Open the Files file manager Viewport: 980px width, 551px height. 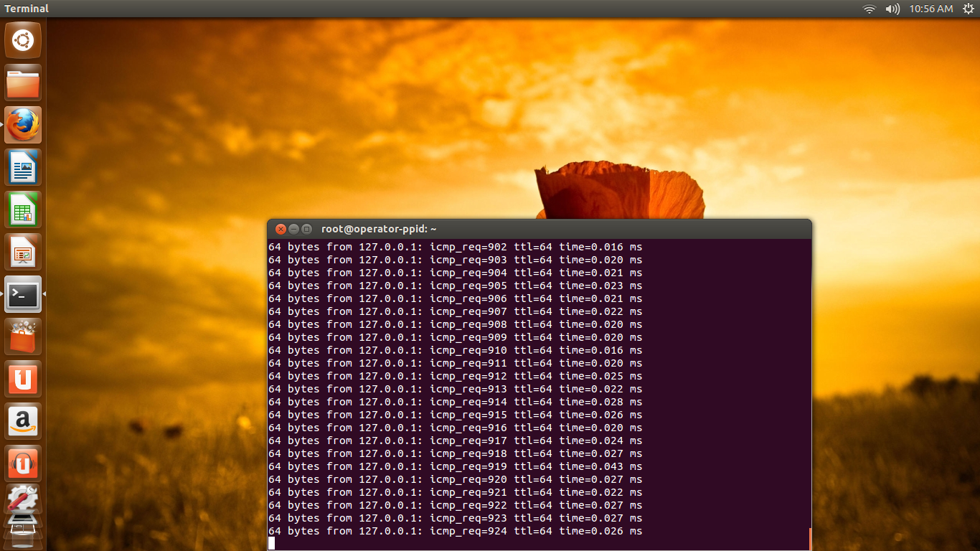coord(23,83)
